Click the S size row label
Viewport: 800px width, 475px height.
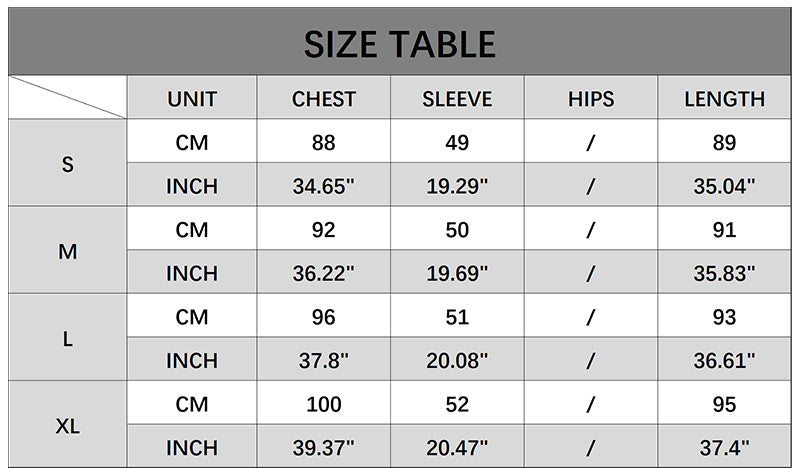tap(68, 164)
